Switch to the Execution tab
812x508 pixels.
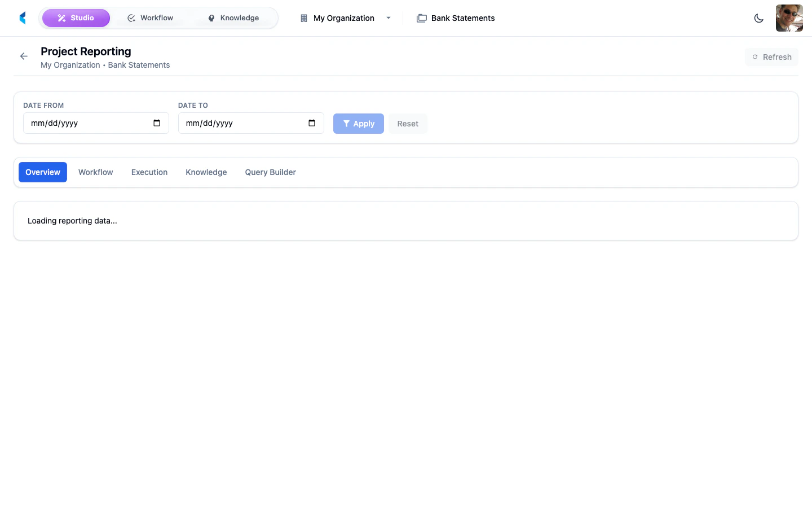coord(149,172)
